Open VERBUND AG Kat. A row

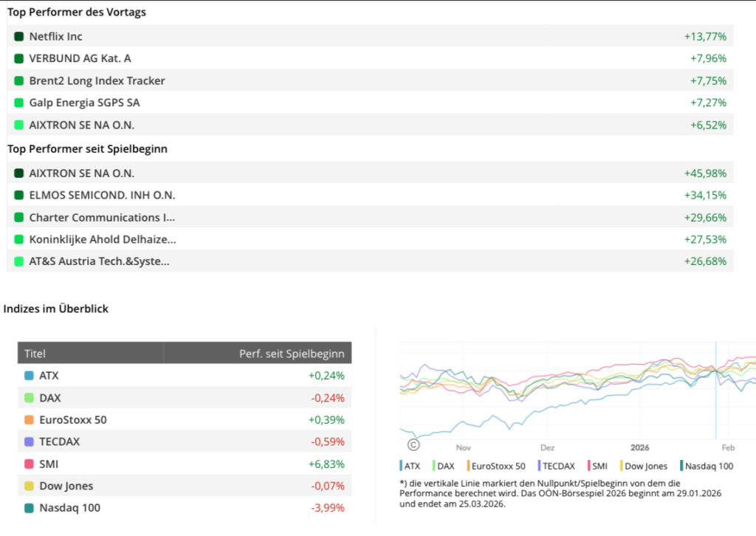80,58
